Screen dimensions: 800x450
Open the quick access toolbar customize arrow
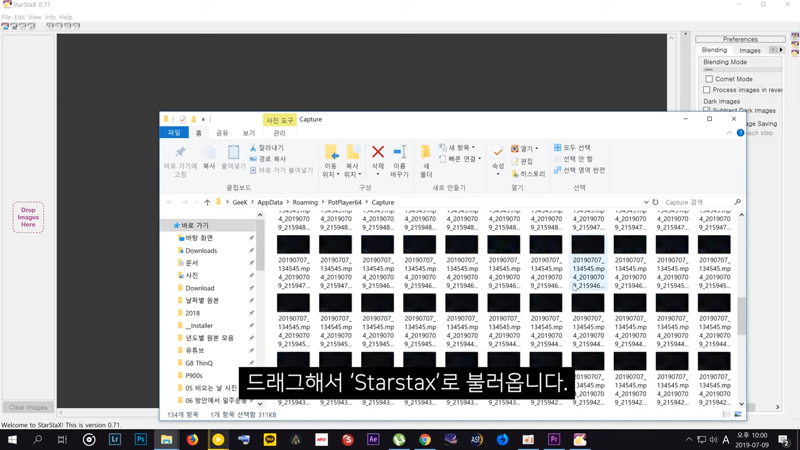(203, 119)
